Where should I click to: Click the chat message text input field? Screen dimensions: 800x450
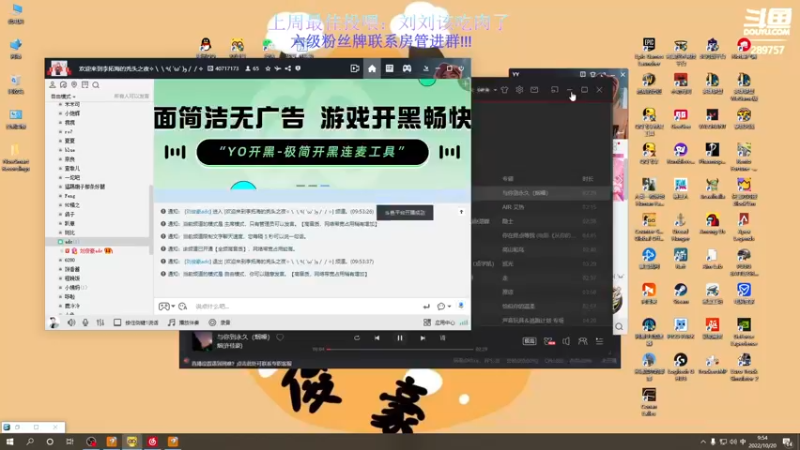coord(306,306)
